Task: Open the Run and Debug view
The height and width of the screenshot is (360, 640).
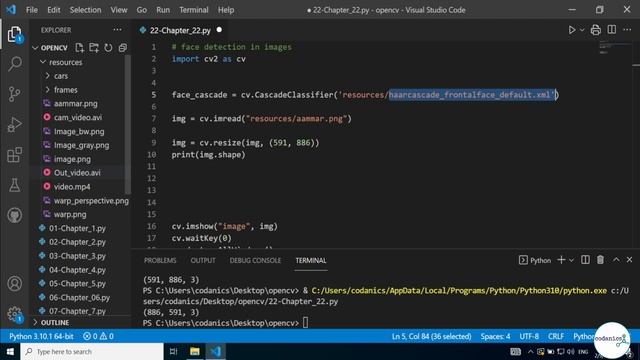Action: click(15, 124)
